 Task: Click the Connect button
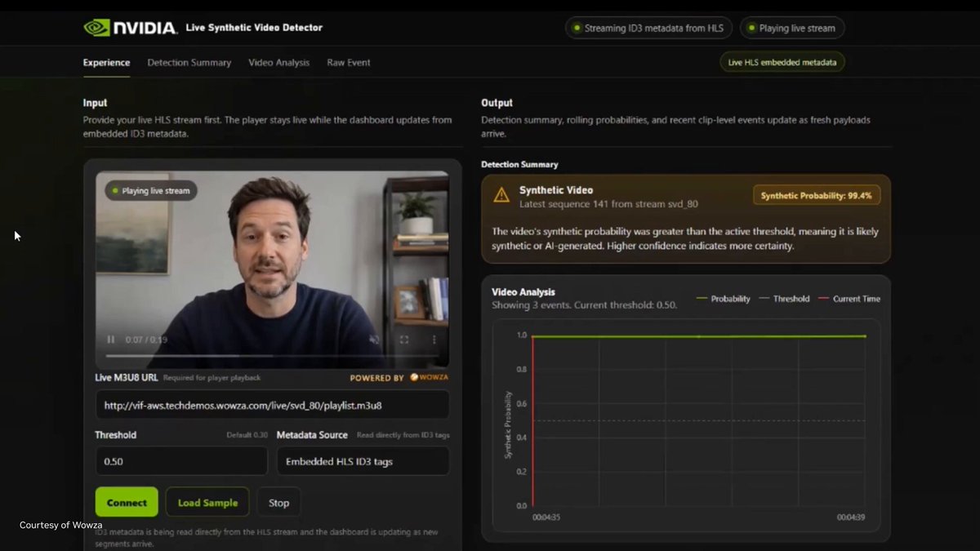pos(127,502)
